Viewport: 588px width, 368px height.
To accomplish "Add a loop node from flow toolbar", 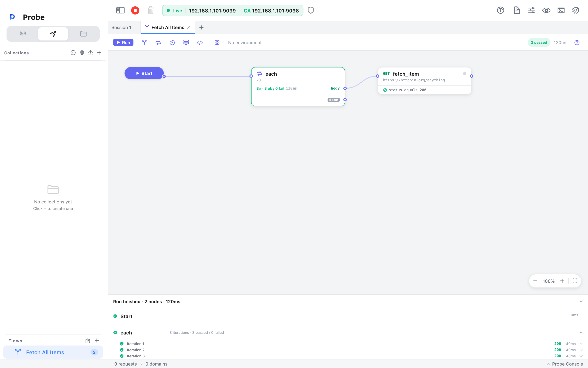I will (158, 43).
